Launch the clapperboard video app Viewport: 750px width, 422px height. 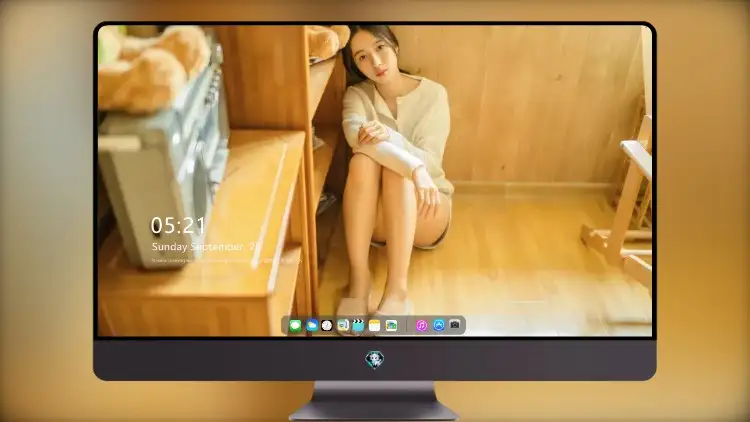click(358, 325)
